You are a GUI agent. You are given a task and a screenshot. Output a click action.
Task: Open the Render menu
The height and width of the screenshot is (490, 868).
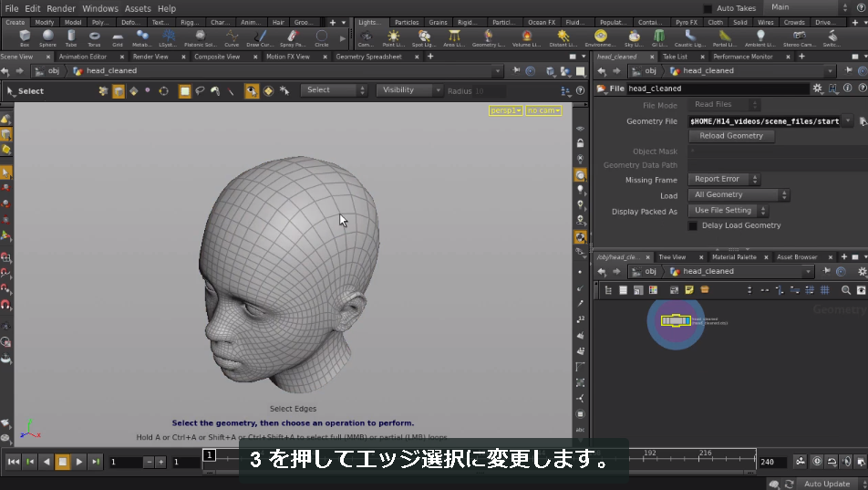click(x=61, y=8)
